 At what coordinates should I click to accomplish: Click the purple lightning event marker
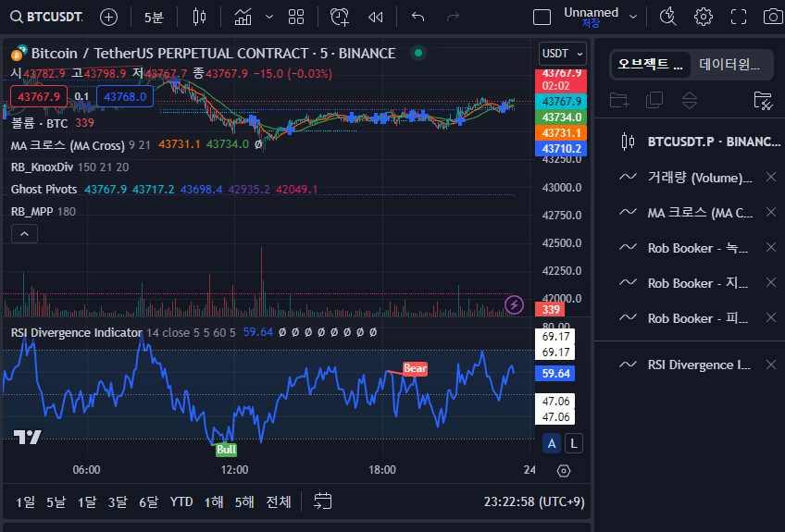tap(514, 304)
